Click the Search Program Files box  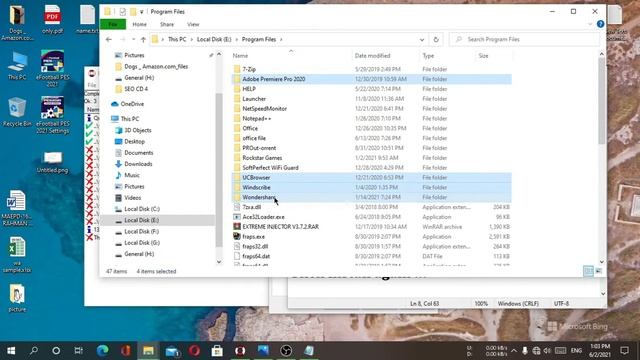pos(525,40)
